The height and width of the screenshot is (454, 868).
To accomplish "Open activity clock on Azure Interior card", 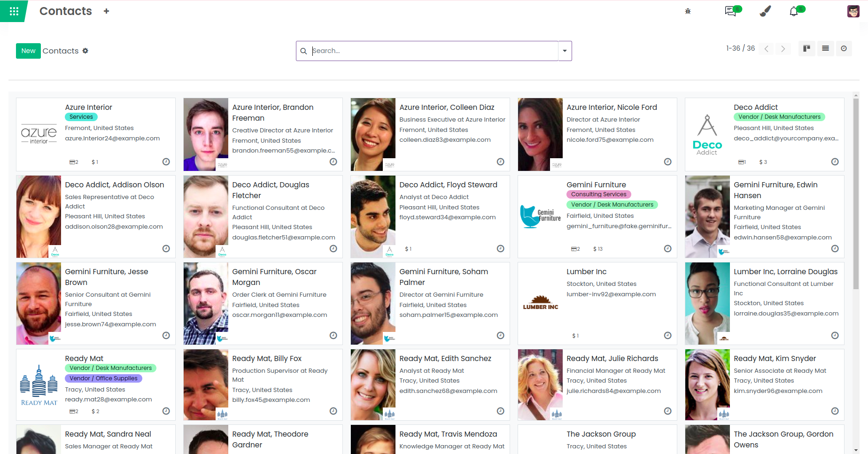I will coord(166,162).
